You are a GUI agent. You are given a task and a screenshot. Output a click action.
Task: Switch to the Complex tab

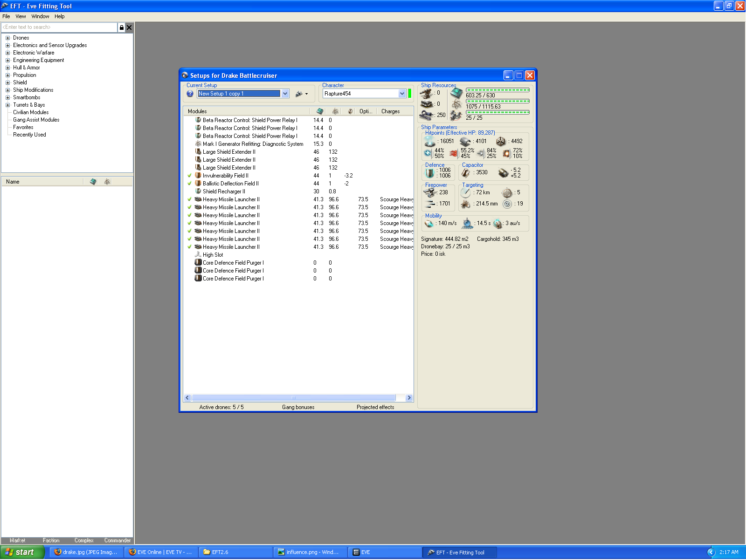tap(84, 540)
